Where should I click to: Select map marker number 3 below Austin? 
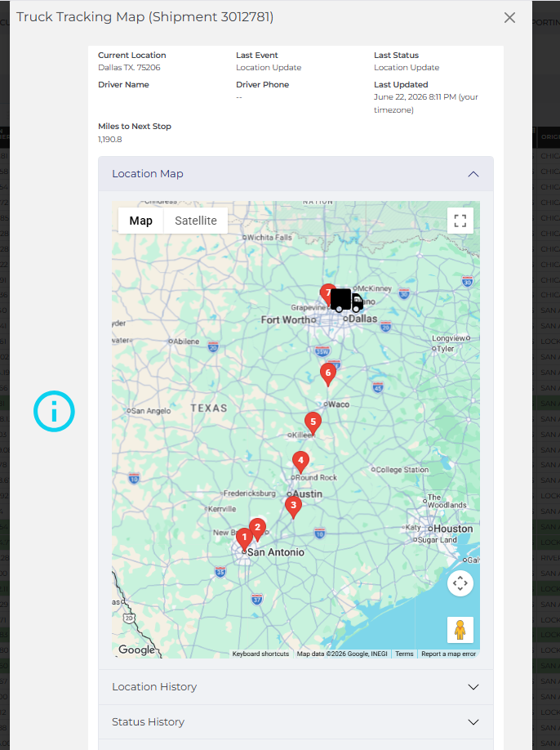click(x=293, y=507)
